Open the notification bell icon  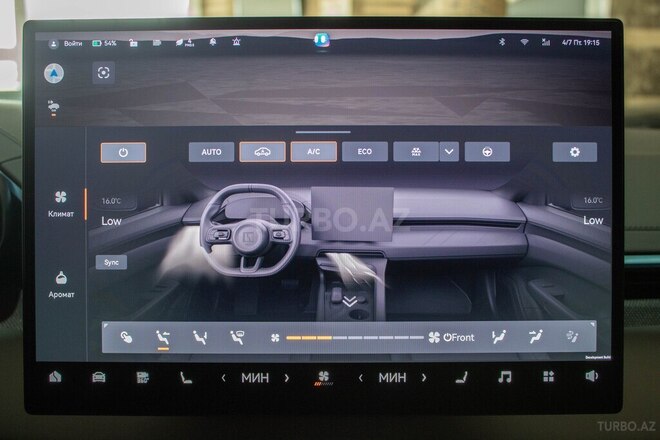click(213, 42)
